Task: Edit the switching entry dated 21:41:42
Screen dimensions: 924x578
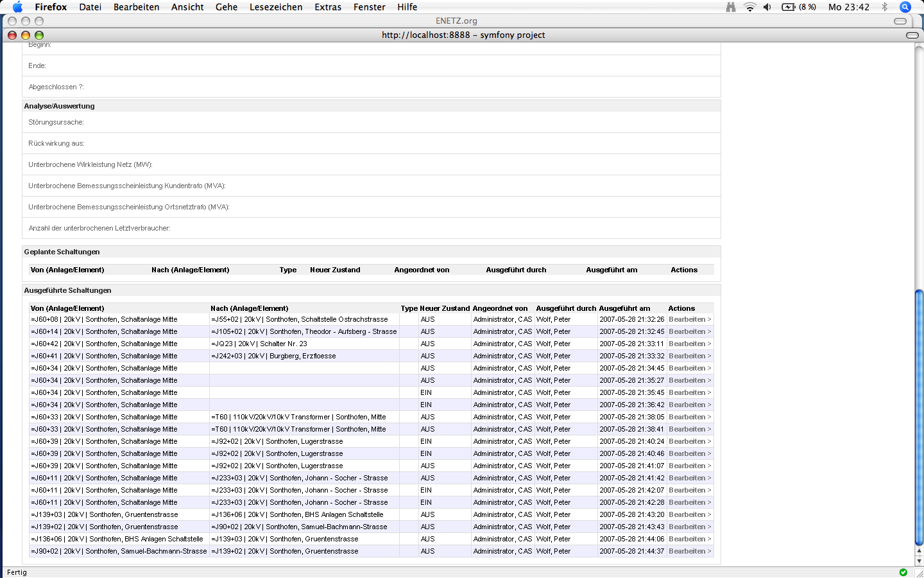Action: tap(690, 478)
